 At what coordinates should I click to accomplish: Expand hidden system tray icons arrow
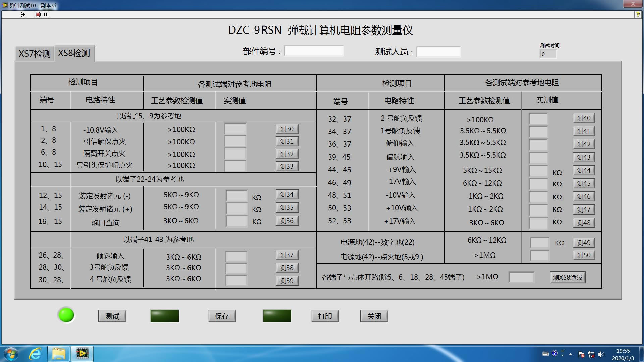click(x=570, y=354)
